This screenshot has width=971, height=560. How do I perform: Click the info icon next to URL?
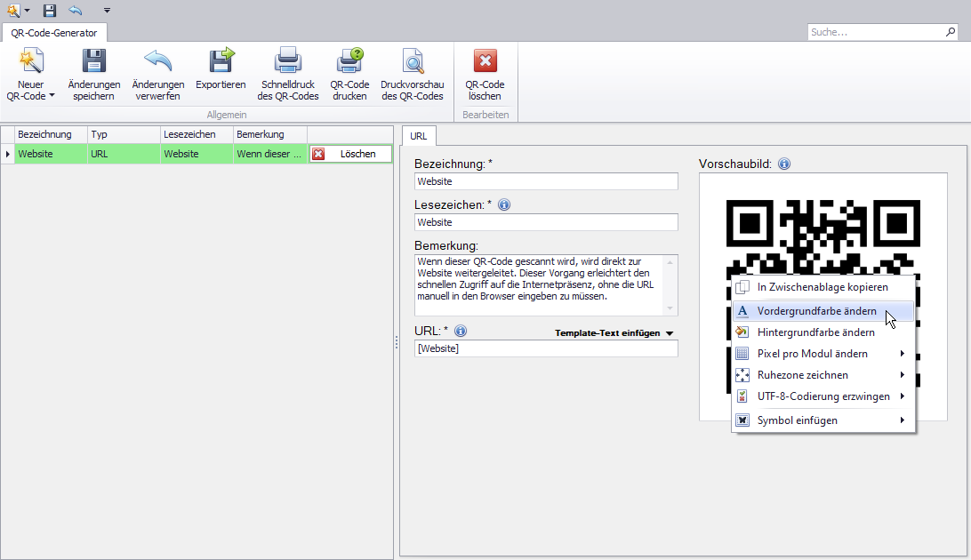[460, 331]
